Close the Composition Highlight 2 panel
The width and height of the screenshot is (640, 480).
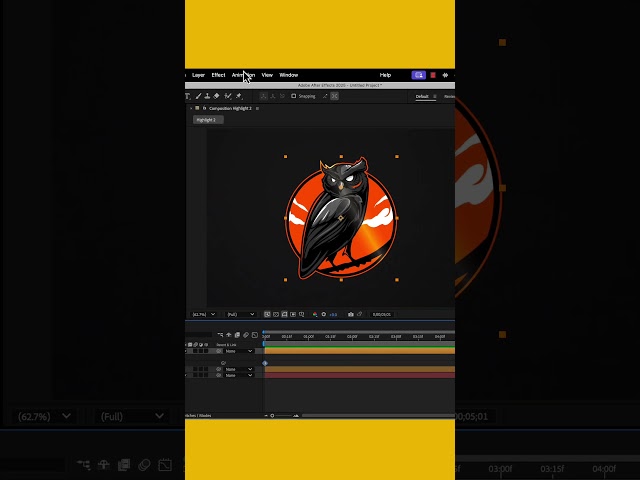point(191,109)
